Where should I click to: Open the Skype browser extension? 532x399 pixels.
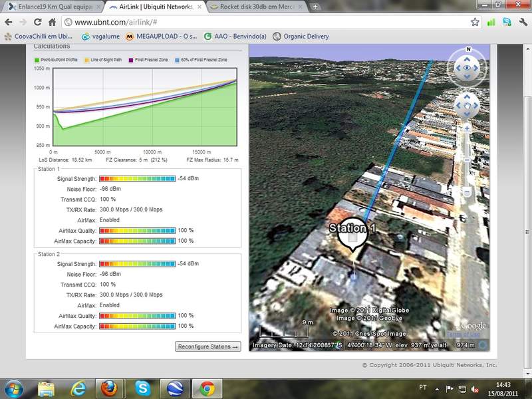(x=507, y=23)
